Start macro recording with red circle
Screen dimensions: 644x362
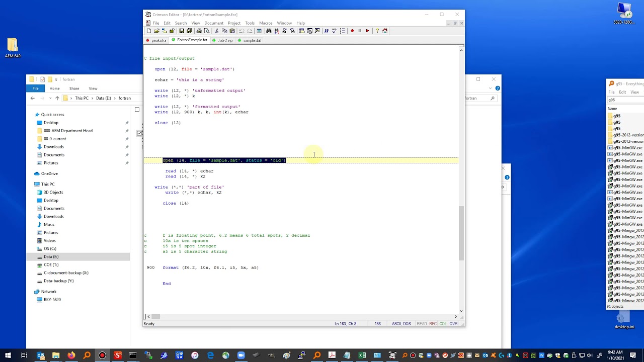coord(352,31)
